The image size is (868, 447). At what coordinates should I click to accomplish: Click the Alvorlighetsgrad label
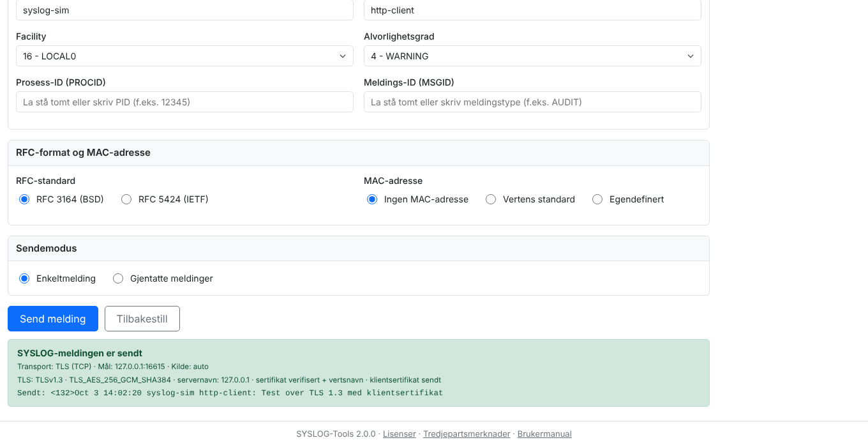pos(399,36)
